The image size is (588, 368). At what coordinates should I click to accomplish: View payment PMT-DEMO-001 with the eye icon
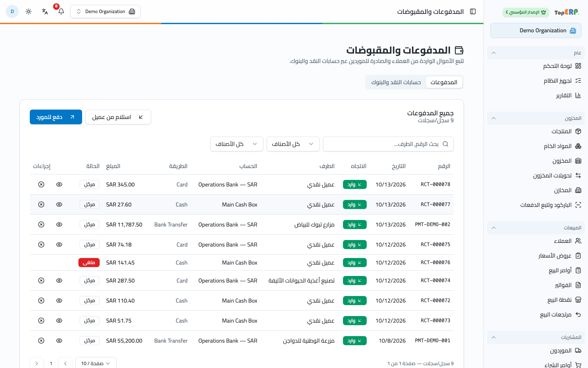(x=59, y=341)
